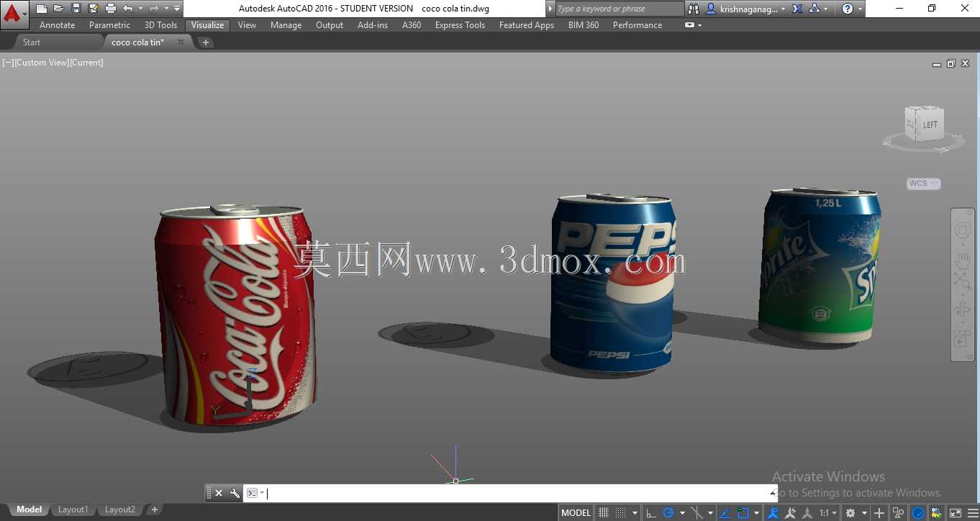
Task: Open the A360 stay connected icon
Action: pyautogui.click(x=815, y=9)
